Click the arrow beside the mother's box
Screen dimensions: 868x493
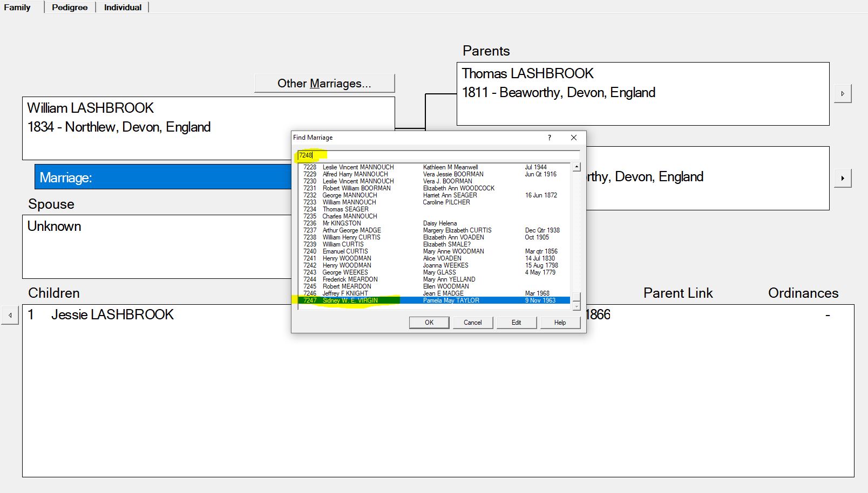[843, 178]
